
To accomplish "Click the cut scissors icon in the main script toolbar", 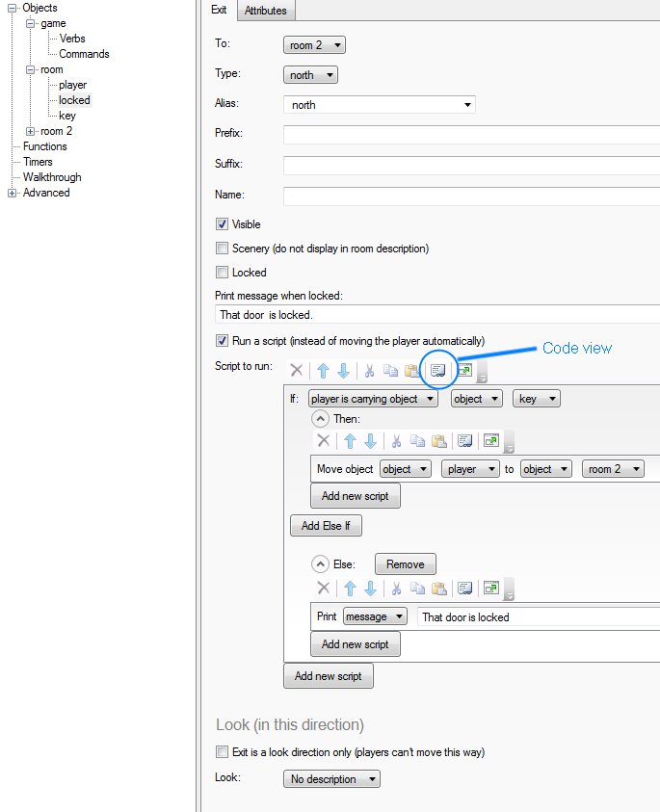I will point(368,370).
